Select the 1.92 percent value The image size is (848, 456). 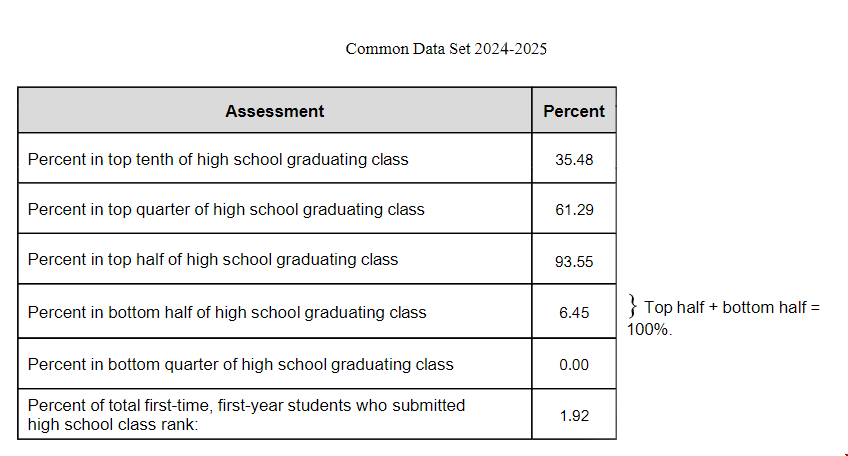point(574,415)
